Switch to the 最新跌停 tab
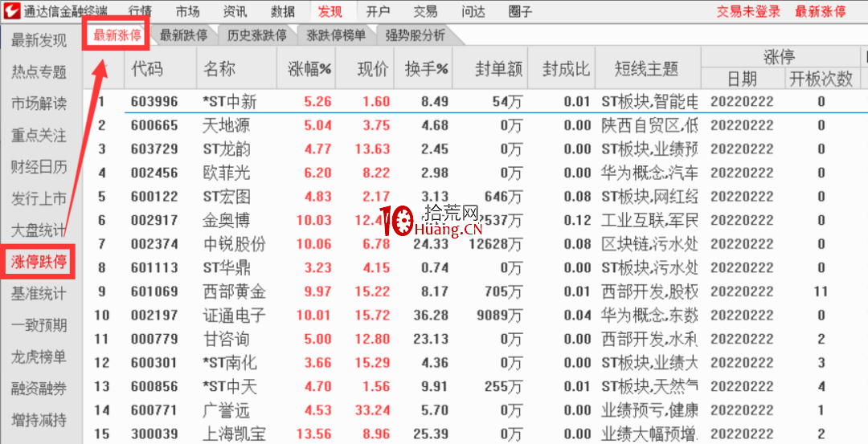Image resolution: width=868 pixels, height=444 pixels. click(x=184, y=35)
